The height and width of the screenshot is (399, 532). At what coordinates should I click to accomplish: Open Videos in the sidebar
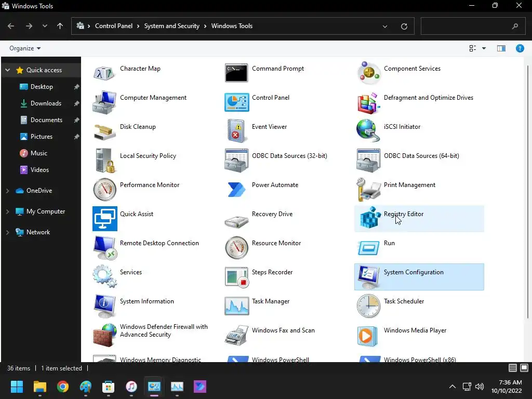(x=39, y=170)
